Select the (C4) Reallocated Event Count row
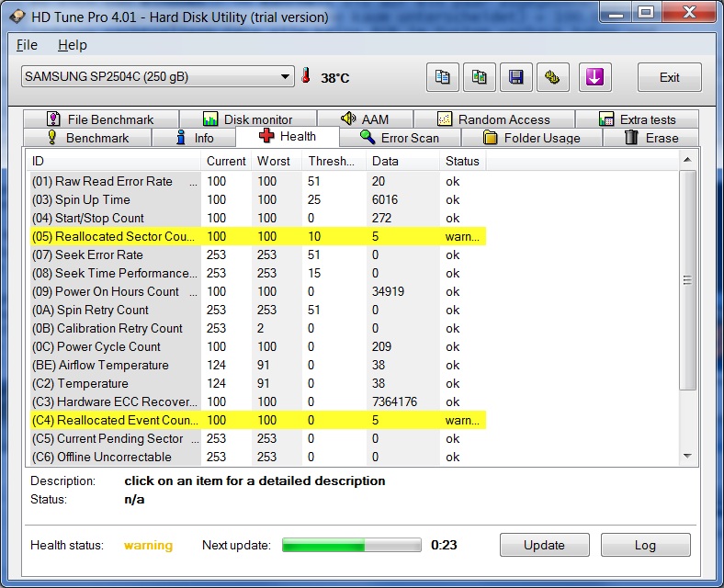The image size is (724, 588). point(257,420)
